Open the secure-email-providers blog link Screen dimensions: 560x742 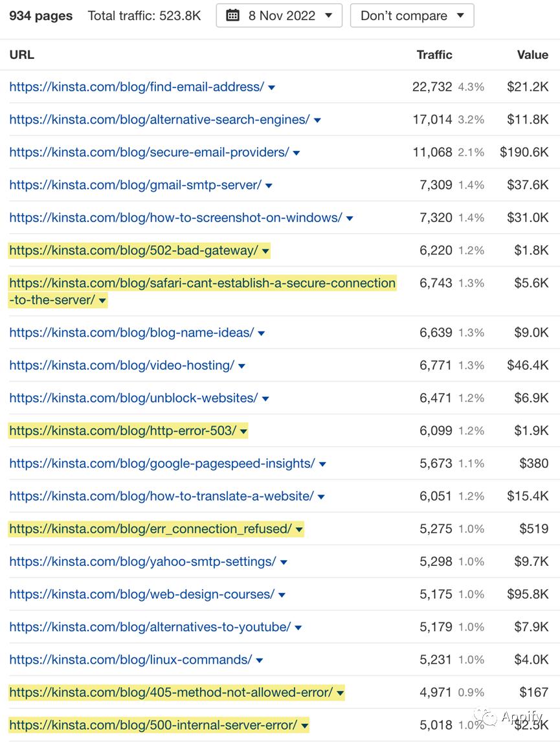pos(149,152)
